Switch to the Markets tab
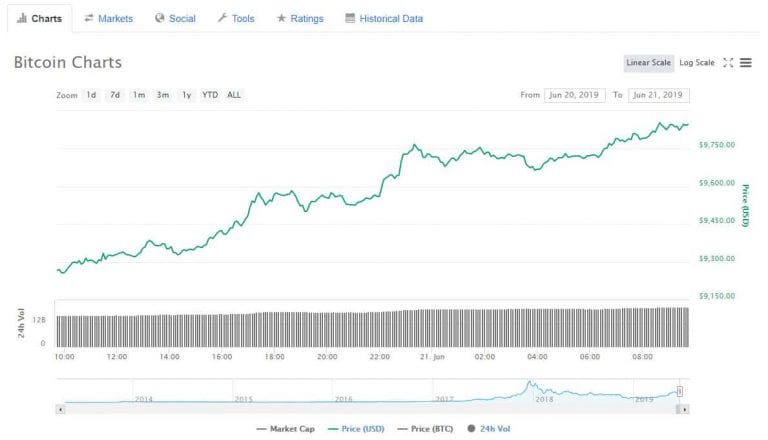This screenshot has height=440, width=768. pos(108,19)
